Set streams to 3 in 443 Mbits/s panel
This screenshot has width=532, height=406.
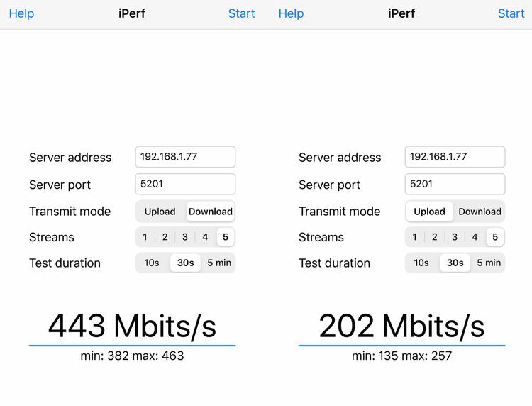pyautogui.click(x=185, y=237)
